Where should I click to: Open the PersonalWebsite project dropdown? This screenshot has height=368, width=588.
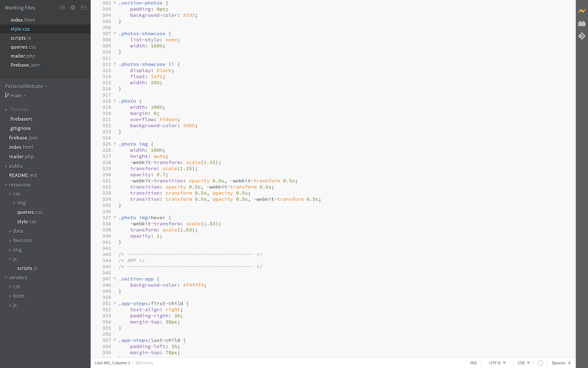[26, 86]
